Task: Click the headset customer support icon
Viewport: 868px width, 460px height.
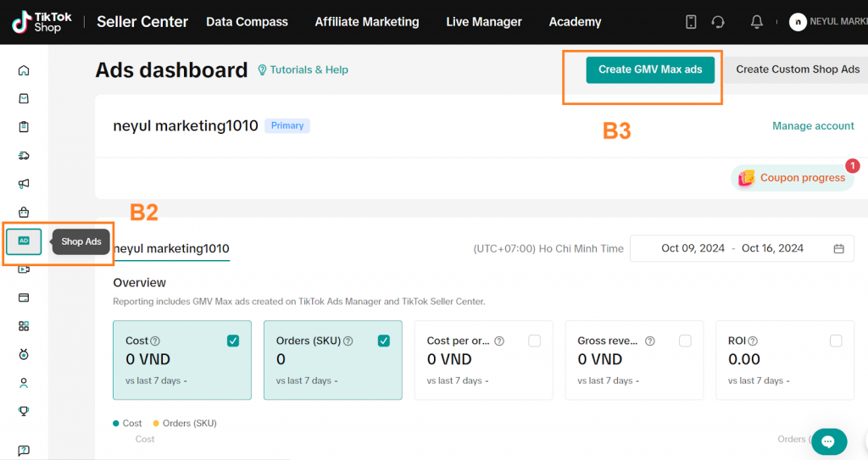Action: tap(718, 22)
